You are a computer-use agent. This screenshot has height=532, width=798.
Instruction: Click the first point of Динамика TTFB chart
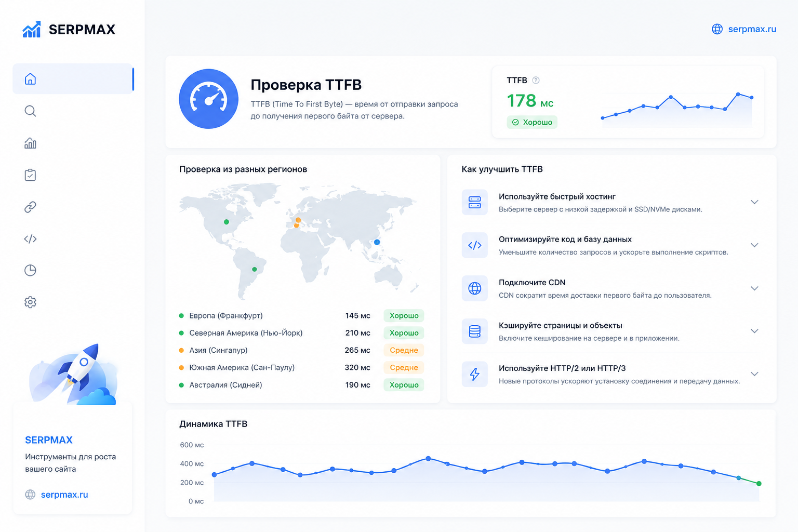(214, 475)
